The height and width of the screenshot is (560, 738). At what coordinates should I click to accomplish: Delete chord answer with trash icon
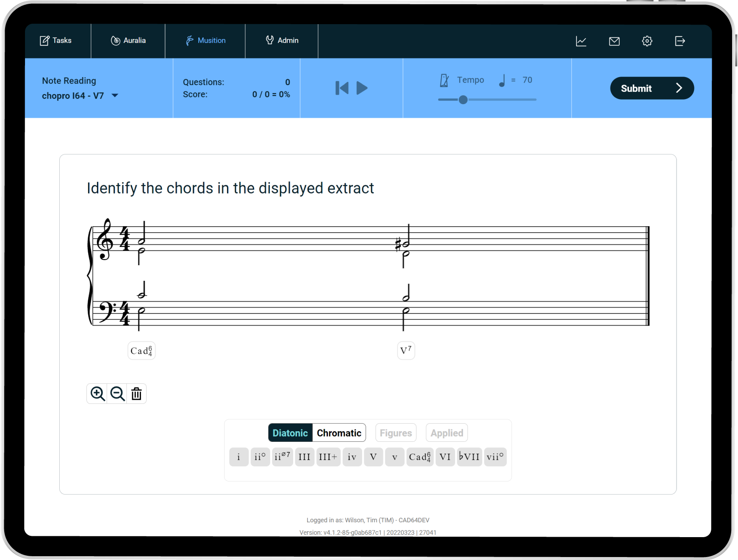pyautogui.click(x=136, y=394)
